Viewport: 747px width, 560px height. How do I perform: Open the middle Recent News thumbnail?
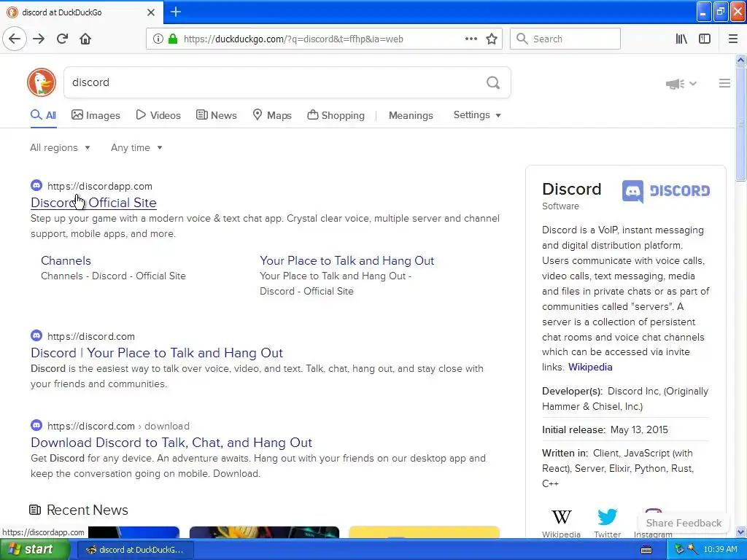coord(264,532)
